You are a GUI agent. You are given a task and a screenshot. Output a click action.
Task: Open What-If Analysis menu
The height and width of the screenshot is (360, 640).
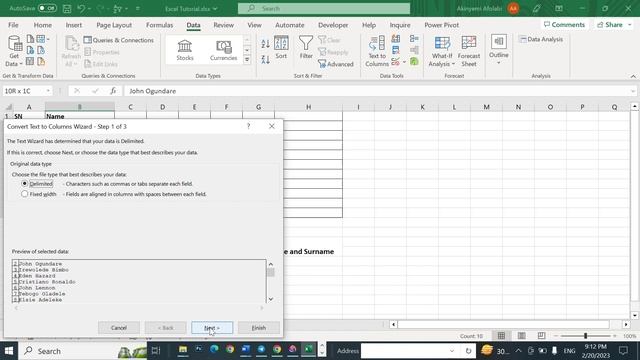(442, 51)
